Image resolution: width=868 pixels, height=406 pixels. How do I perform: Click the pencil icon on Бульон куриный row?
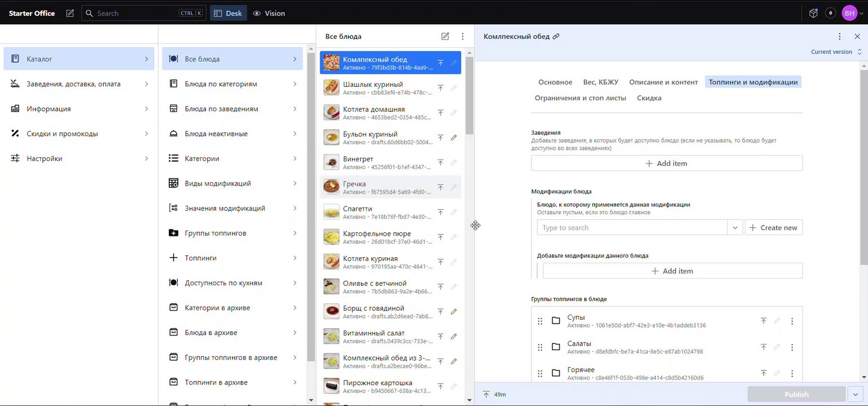click(454, 137)
